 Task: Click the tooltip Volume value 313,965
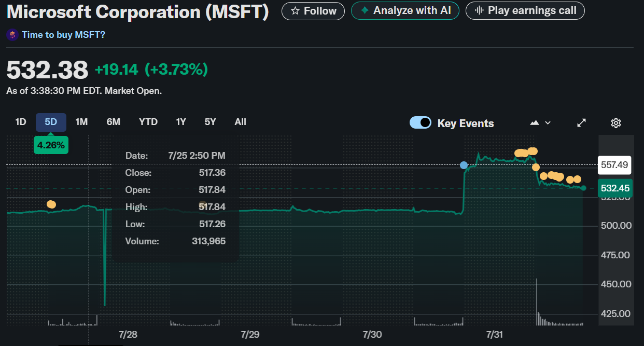click(209, 241)
